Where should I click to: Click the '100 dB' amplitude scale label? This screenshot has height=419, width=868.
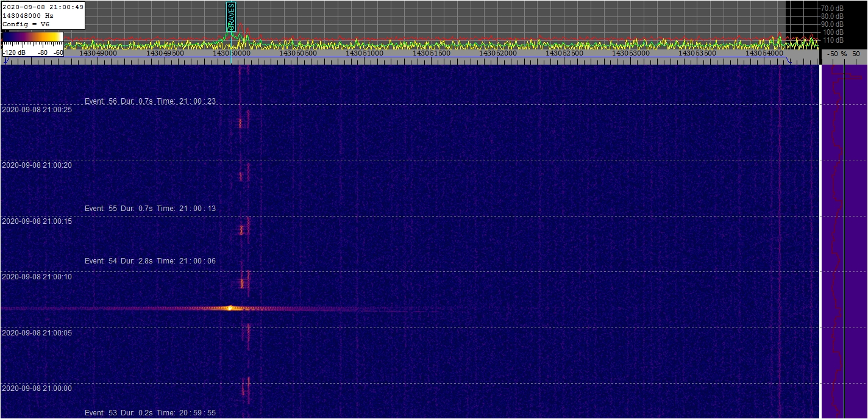tap(833, 32)
